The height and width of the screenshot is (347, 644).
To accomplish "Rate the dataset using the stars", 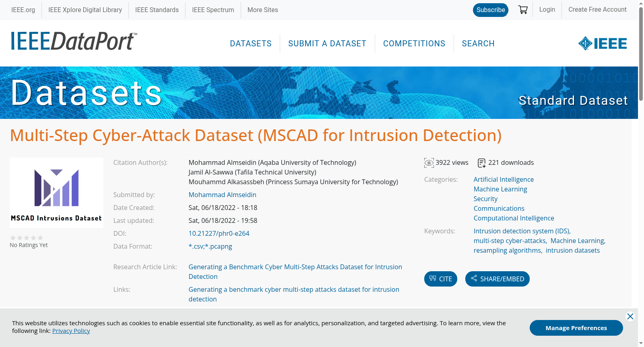I will [27, 238].
